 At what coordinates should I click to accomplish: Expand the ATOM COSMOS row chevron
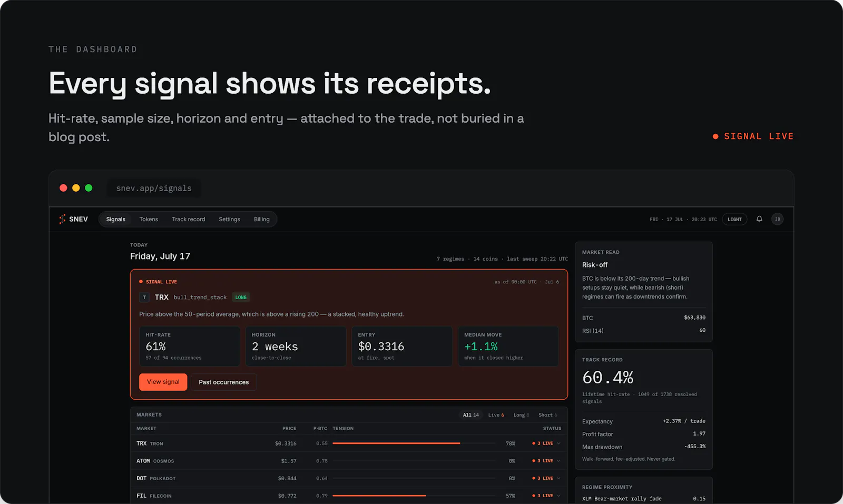558,461
